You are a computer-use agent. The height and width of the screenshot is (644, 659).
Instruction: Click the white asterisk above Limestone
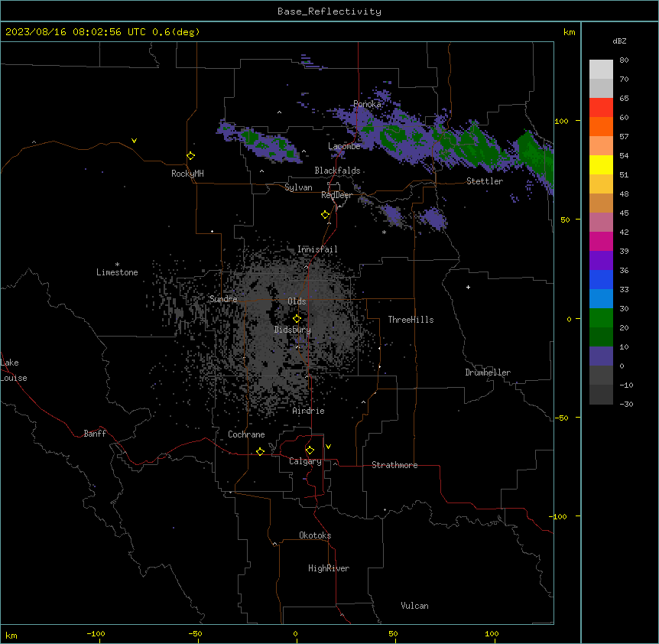(x=117, y=264)
